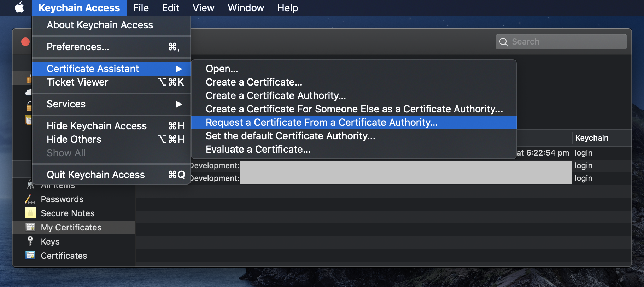Open the Edit menu

[170, 8]
